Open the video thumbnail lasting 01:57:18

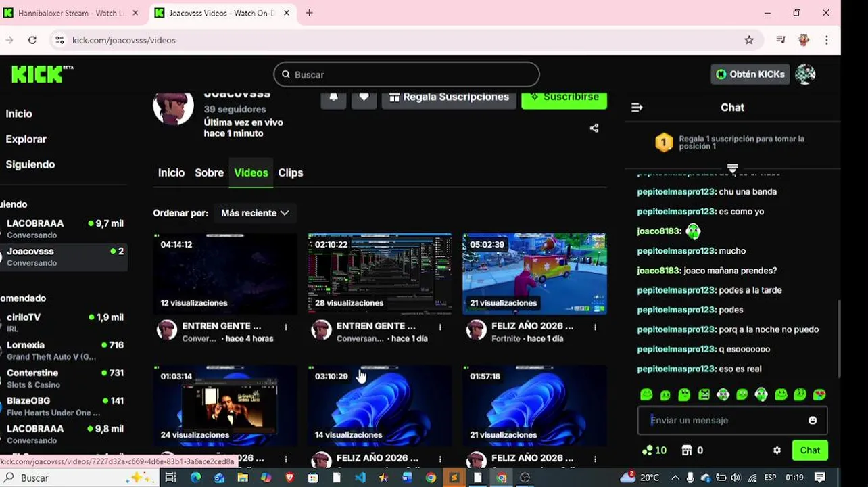pyautogui.click(x=535, y=406)
